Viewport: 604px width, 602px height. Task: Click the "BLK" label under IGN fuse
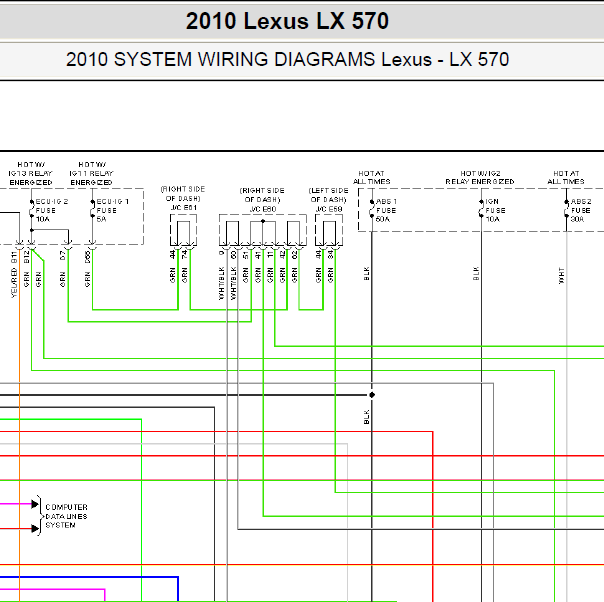tap(476, 273)
